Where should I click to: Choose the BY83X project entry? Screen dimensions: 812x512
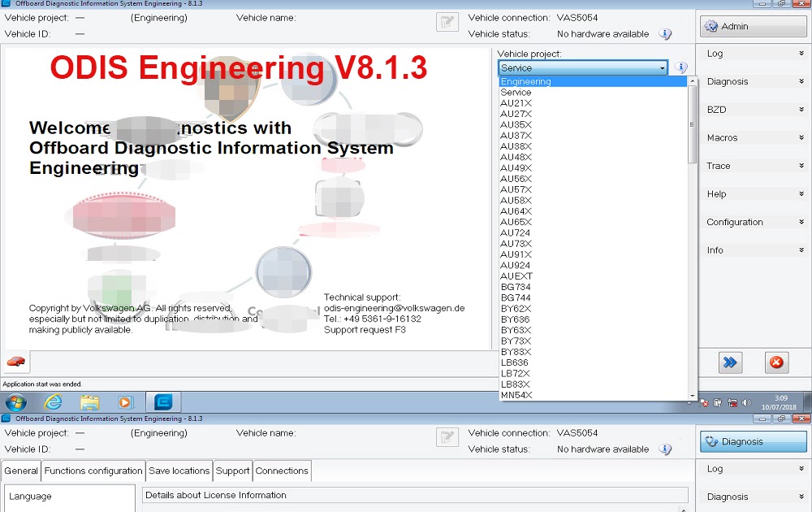tap(593, 352)
